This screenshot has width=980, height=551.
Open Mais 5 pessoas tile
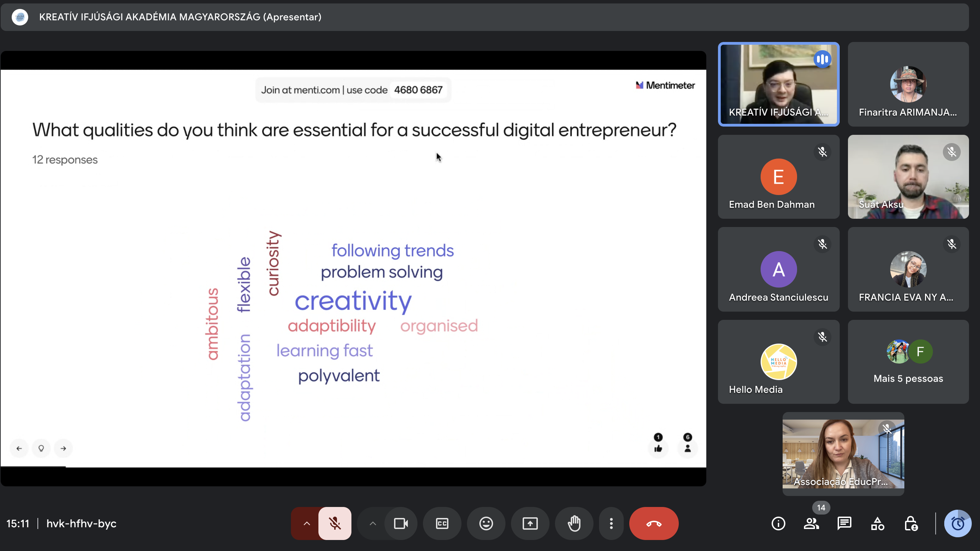(x=908, y=362)
